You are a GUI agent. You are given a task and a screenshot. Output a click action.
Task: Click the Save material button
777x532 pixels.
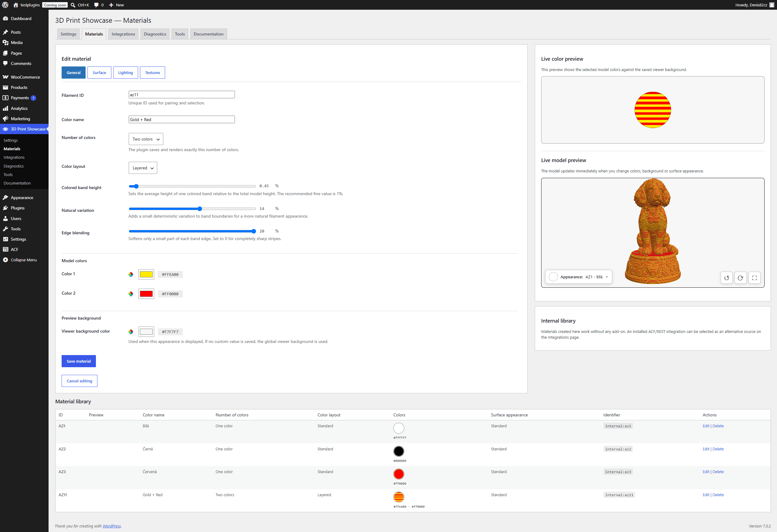coord(79,361)
